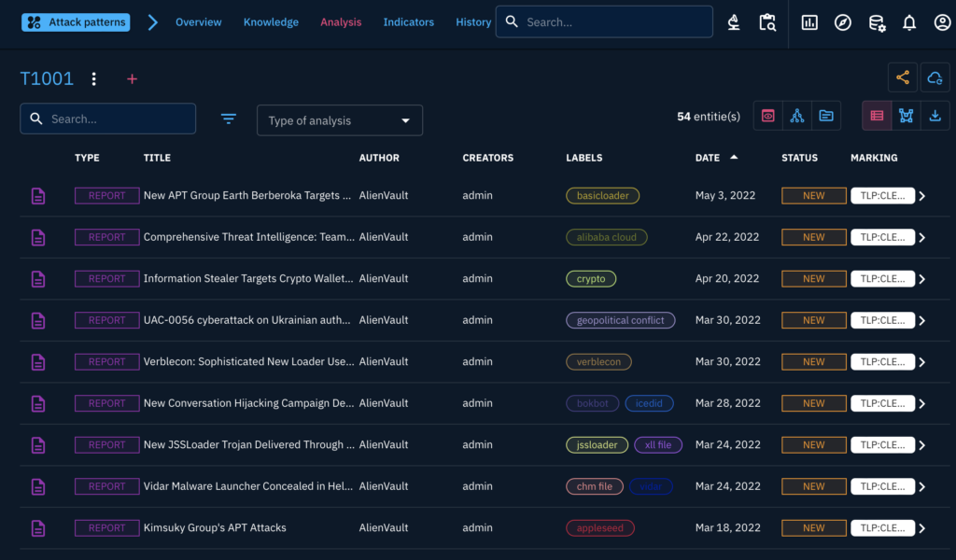The width and height of the screenshot is (956, 560).
Task: Open data settings database icon
Action: click(x=877, y=22)
